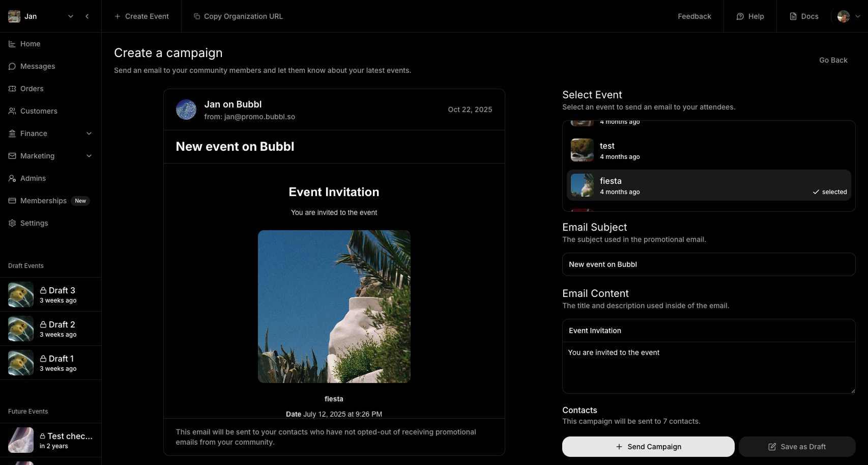
Task: Click the Event Invitation title field
Action: tap(709, 331)
